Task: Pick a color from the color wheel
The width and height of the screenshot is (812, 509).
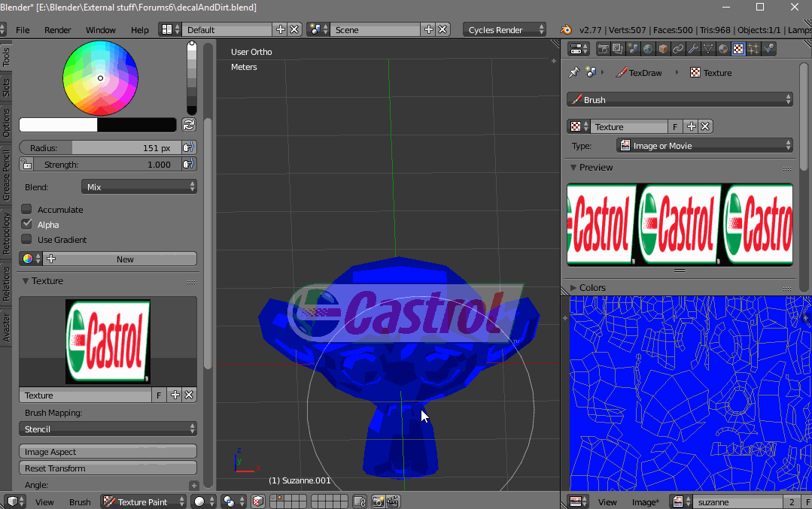Action: tap(100, 77)
